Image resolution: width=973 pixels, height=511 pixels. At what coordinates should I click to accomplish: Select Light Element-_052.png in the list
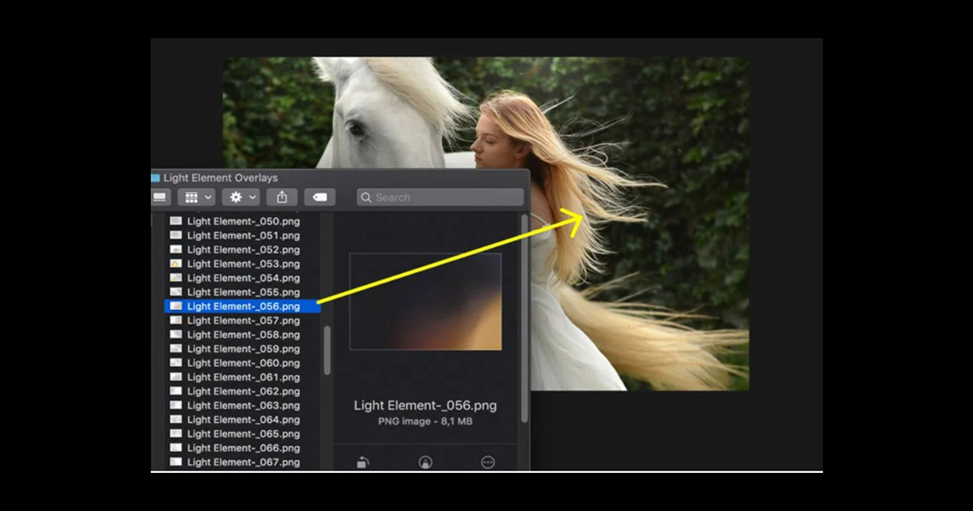click(x=243, y=250)
